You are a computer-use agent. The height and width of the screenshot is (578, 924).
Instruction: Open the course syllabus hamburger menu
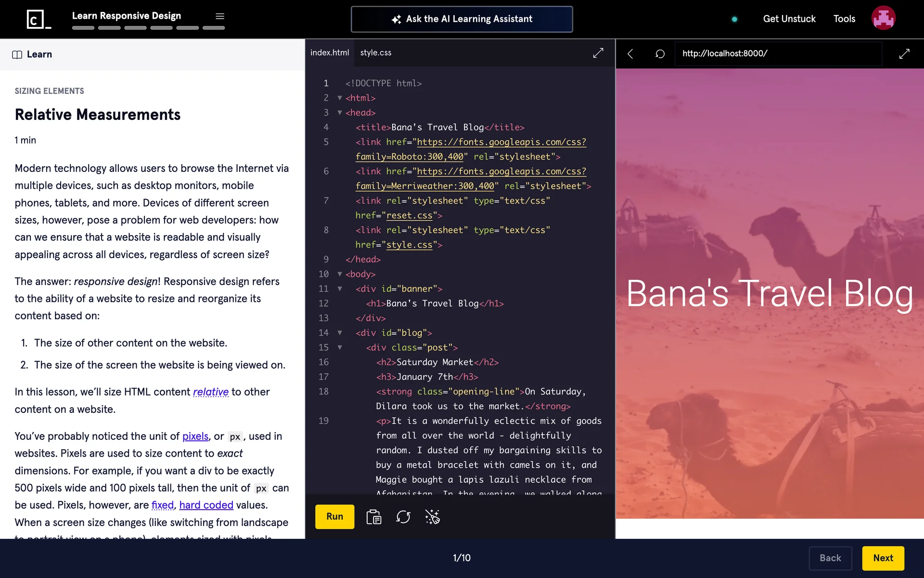[x=220, y=16]
